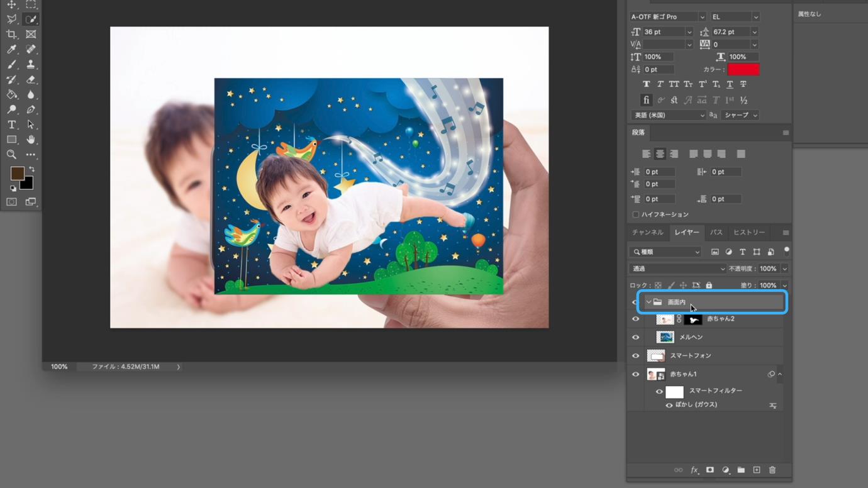The image size is (868, 488).
Task: Open the シャープ anti-aliasing dropdown
Action: [740, 115]
